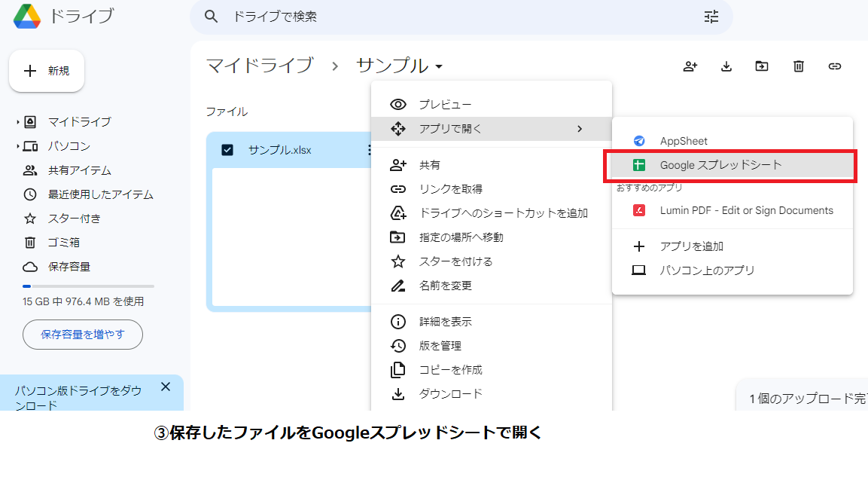The height and width of the screenshot is (483, 868).
Task: Expand the マイドライブ tree arrow
Action: click(x=18, y=122)
